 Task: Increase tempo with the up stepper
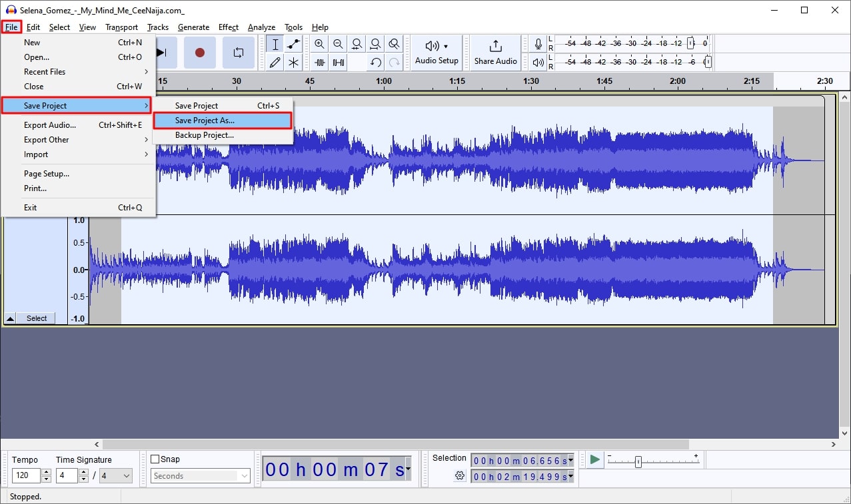[46, 473]
